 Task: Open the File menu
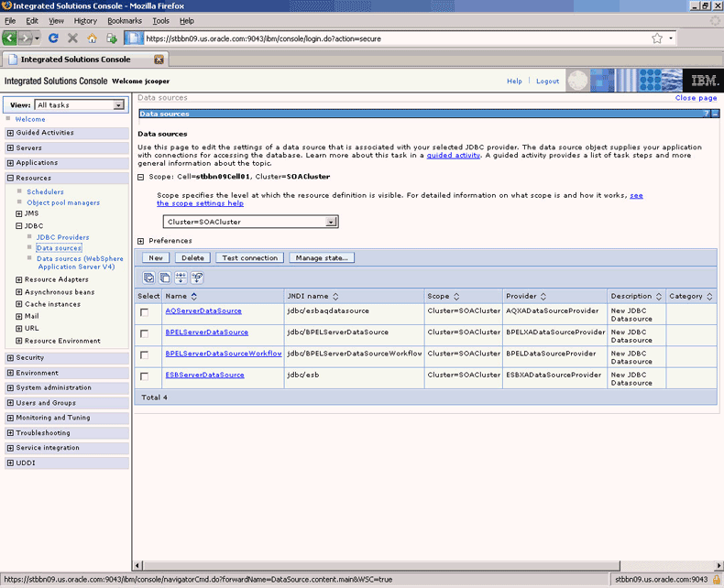point(10,21)
